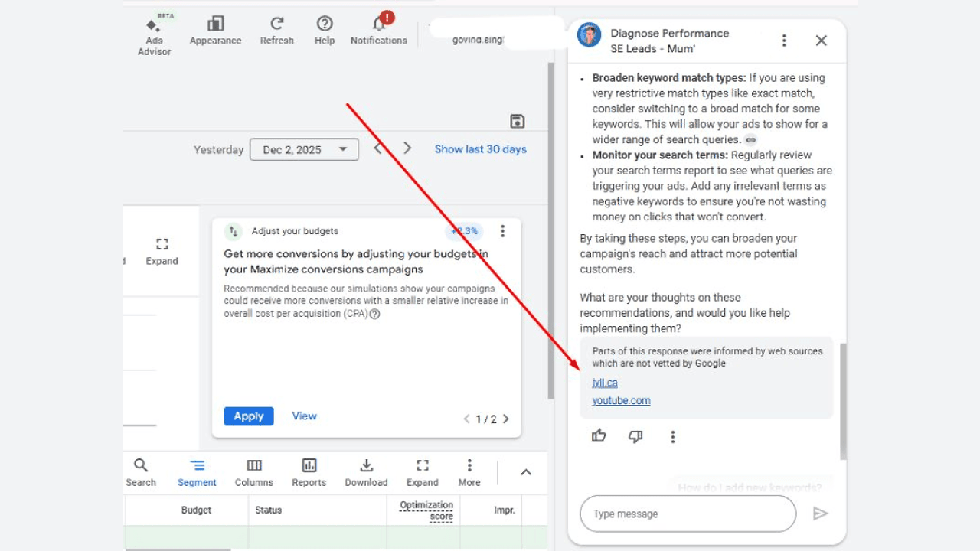Give thumbs up to the response
Screen dimensions: 980x551
(x=599, y=436)
